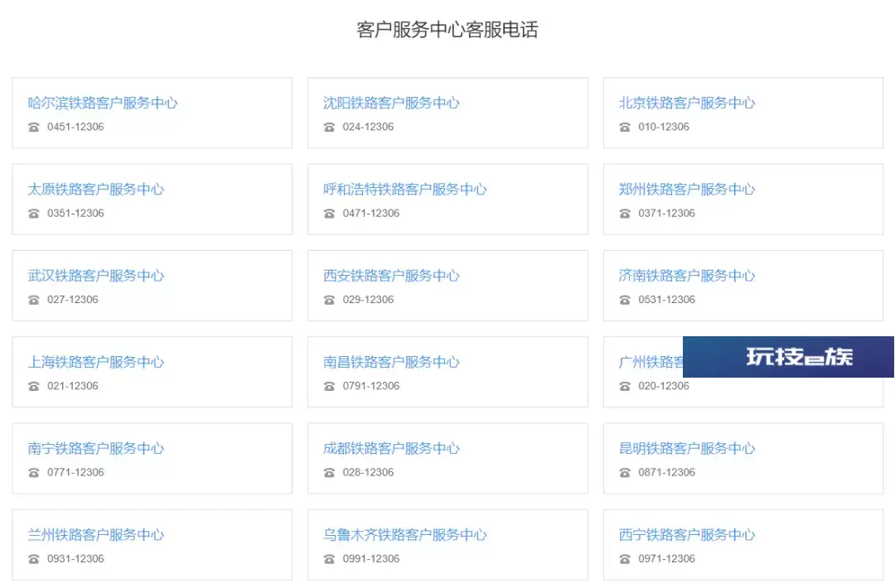
Task: Click the phone icon beside 0531-12306
Action: click(x=625, y=300)
